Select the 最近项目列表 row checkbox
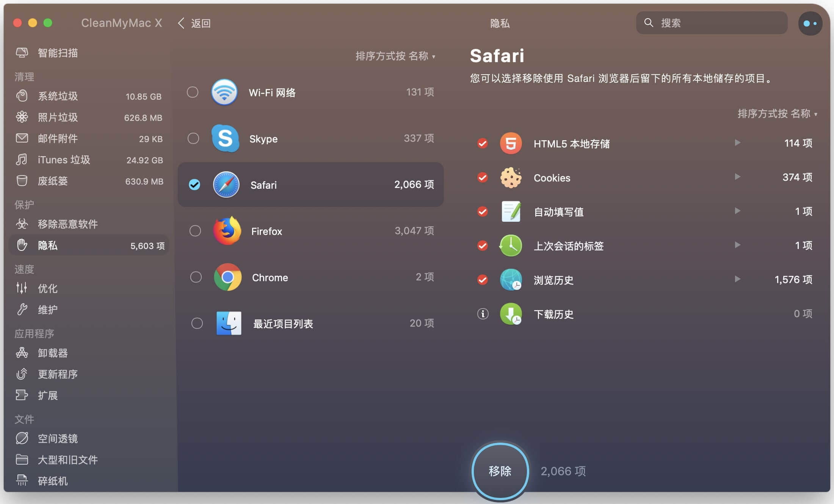The image size is (834, 504). [197, 323]
